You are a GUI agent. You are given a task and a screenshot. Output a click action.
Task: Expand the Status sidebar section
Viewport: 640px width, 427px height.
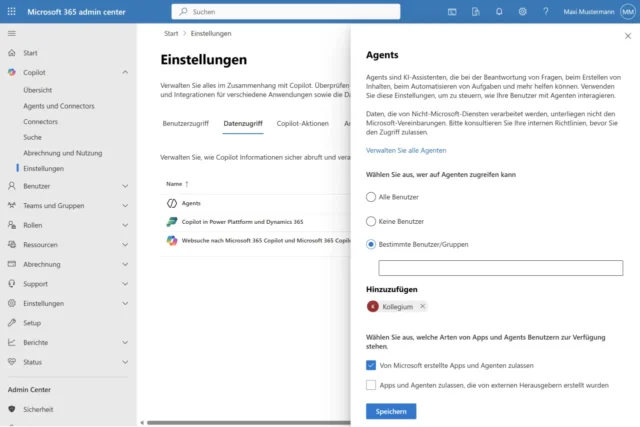(x=125, y=362)
